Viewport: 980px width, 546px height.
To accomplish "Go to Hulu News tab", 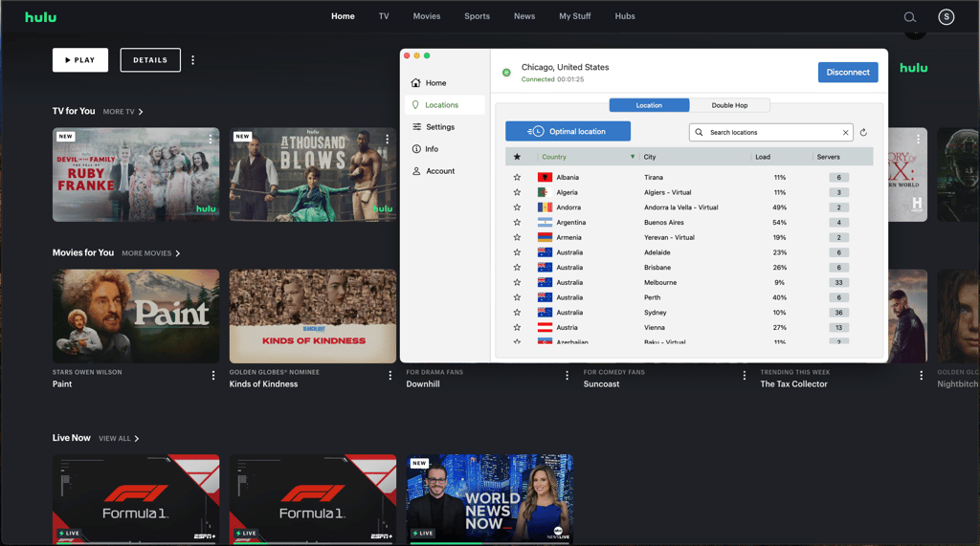I will point(524,16).
